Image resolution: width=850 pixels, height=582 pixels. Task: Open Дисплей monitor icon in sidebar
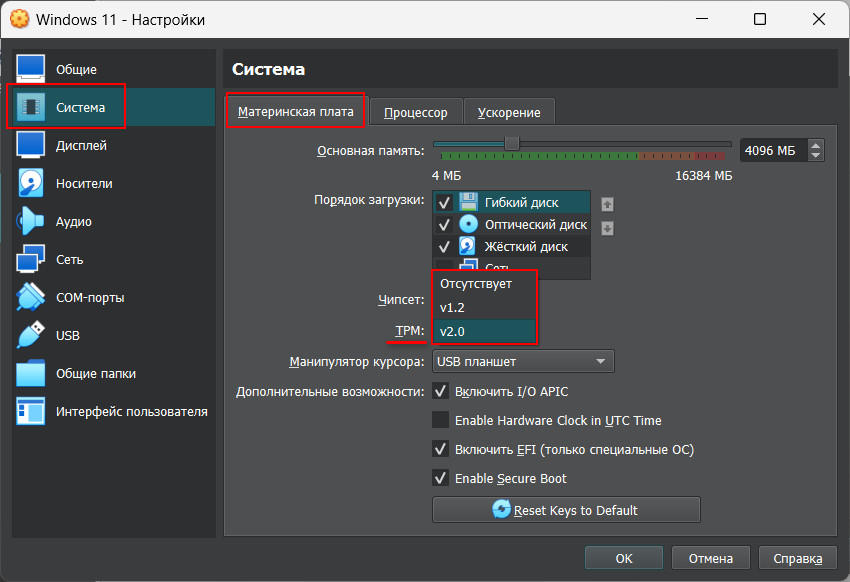click(30, 145)
